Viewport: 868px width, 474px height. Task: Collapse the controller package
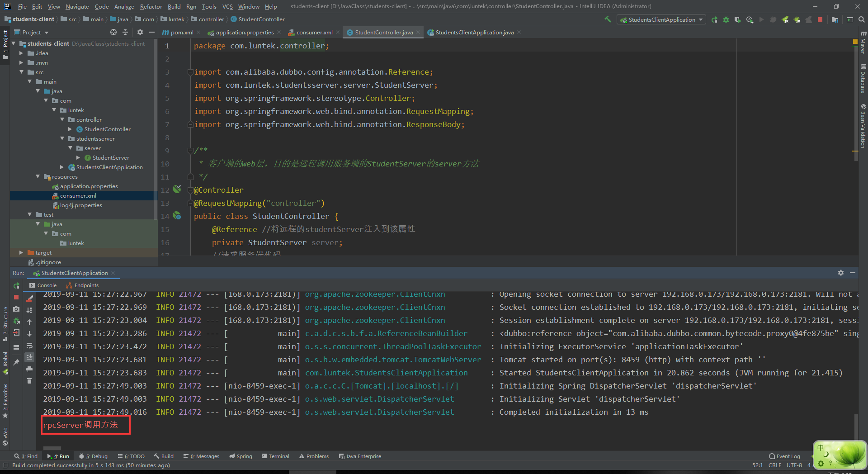62,119
